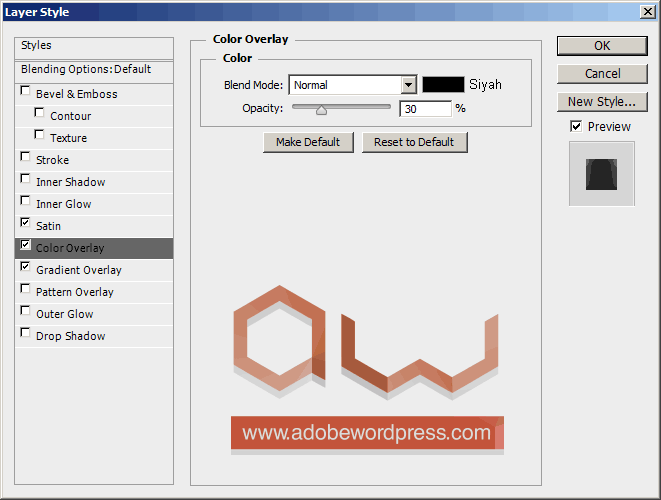
Task: Open the Gradient Overlay settings label
Action: (79, 270)
